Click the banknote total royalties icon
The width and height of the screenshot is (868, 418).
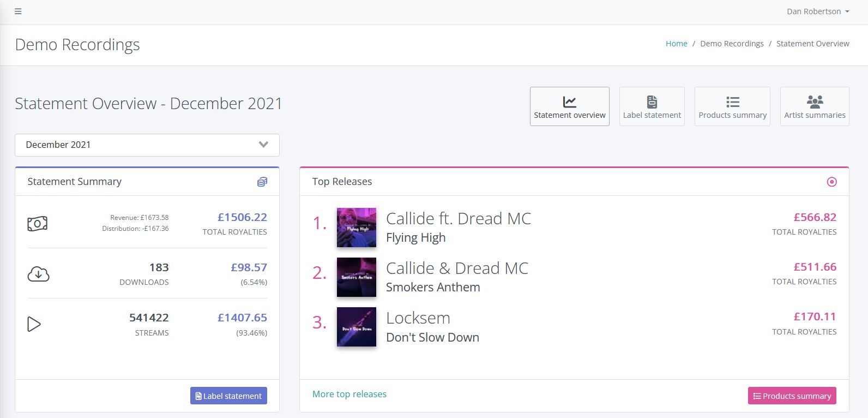38,224
